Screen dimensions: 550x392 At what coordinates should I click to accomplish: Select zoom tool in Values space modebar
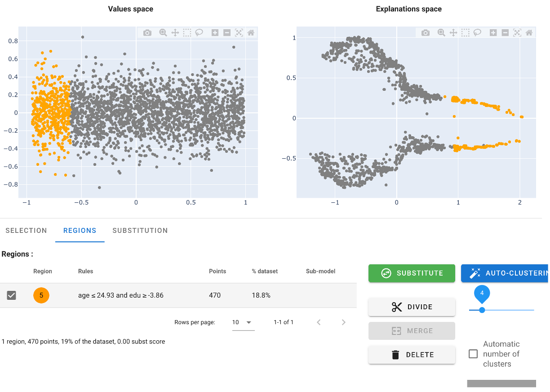163,33
